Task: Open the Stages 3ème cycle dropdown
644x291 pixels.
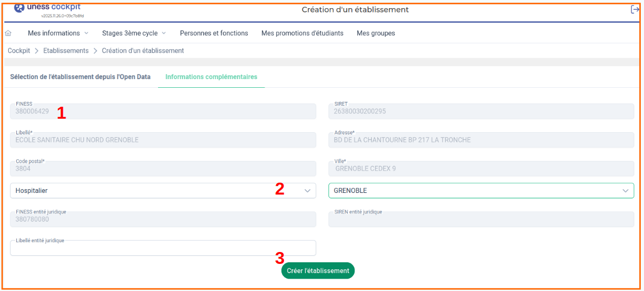Action: tap(134, 34)
